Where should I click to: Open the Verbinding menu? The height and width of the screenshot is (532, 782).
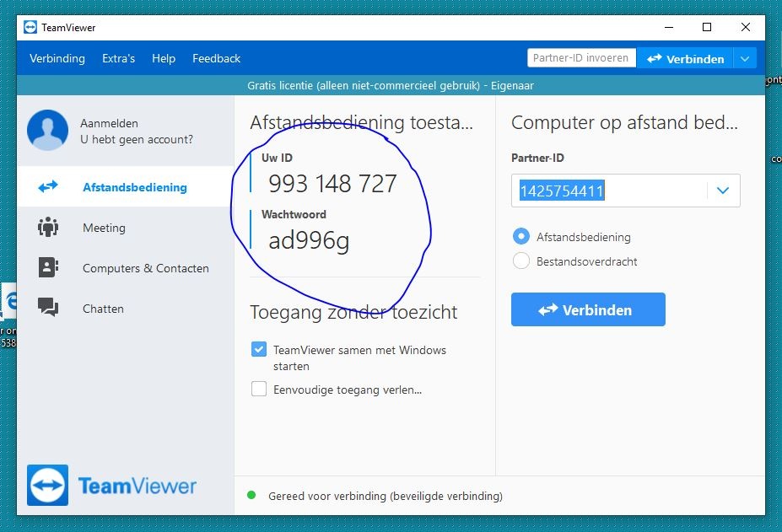[x=57, y=58]
